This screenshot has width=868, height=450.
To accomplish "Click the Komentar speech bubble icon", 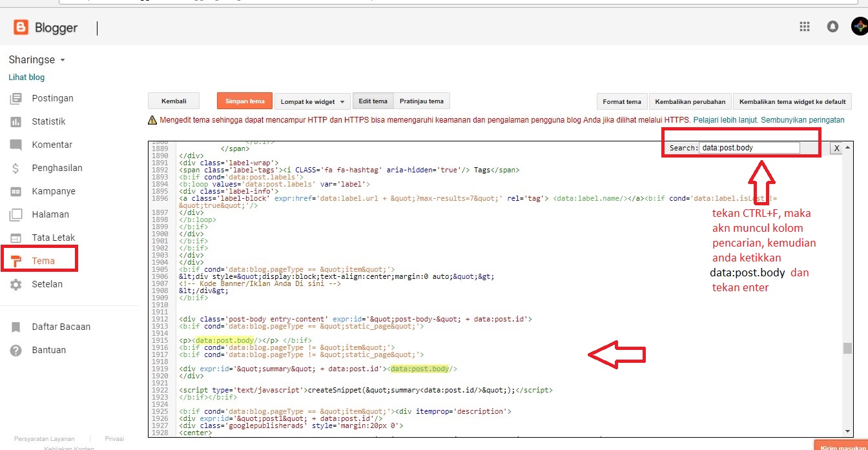I will point(16,145).
